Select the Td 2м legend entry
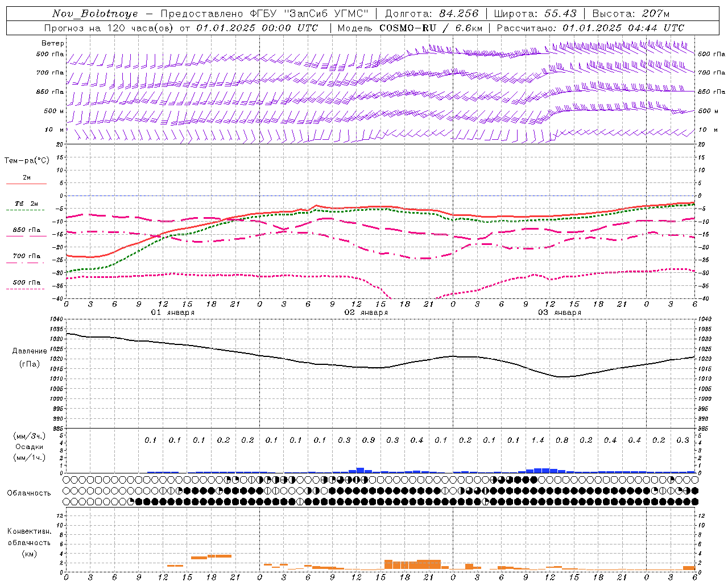 point(27,203)
